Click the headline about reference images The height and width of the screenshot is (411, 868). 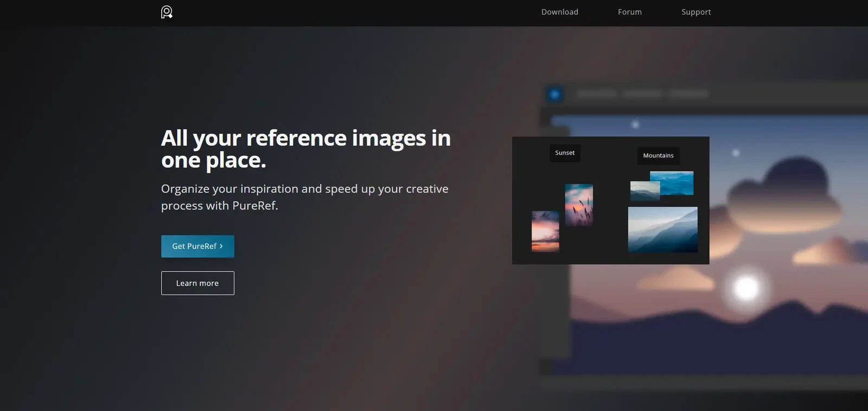point(306,149)
